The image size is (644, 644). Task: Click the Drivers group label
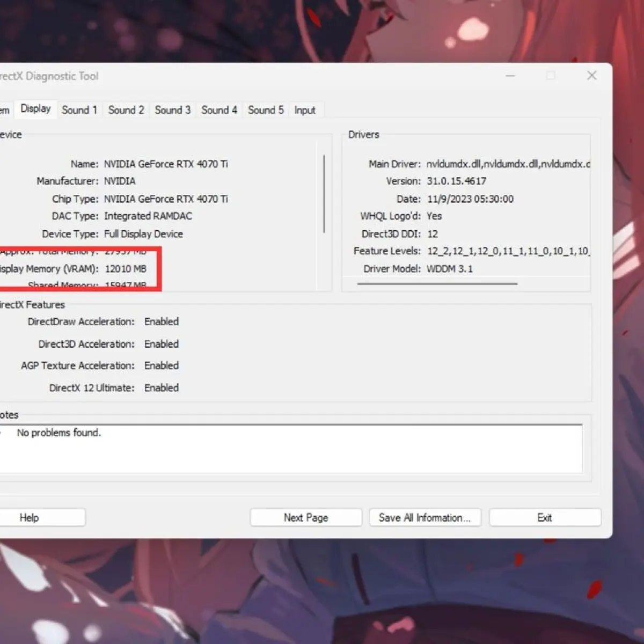pyautogui.click(x=364, y=134)
